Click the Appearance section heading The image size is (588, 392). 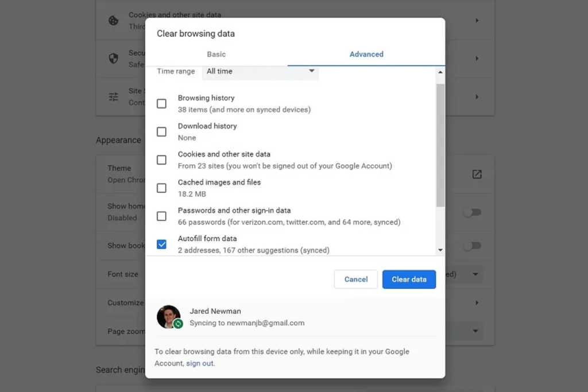pos(118,140)
